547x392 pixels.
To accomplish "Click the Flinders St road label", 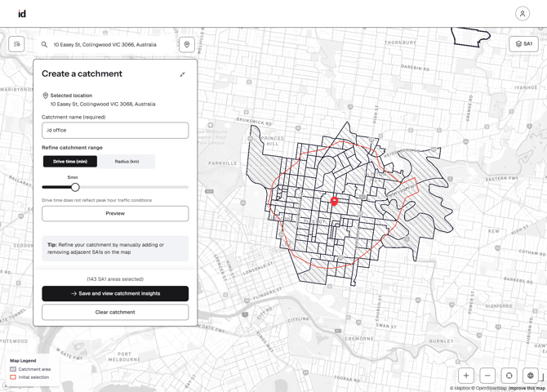I will pos(267,294).
